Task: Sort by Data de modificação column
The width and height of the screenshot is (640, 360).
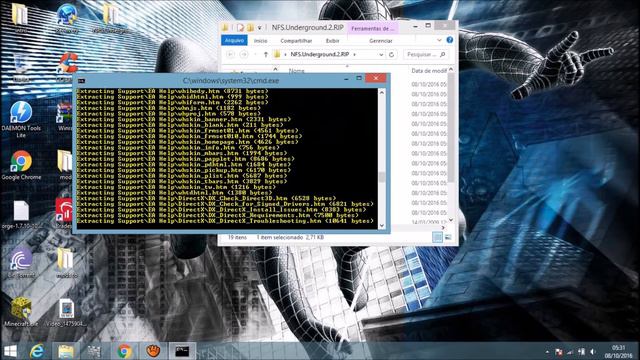Action: click(429, 71)
